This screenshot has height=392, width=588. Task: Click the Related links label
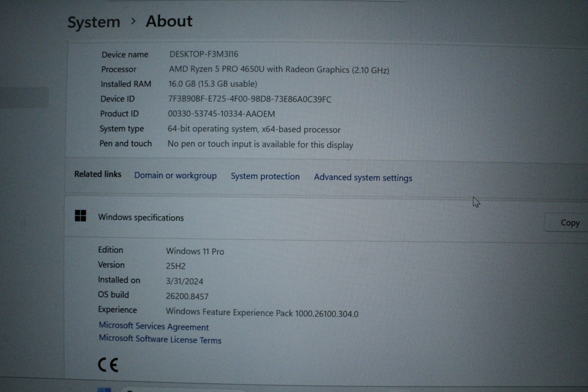98,174
